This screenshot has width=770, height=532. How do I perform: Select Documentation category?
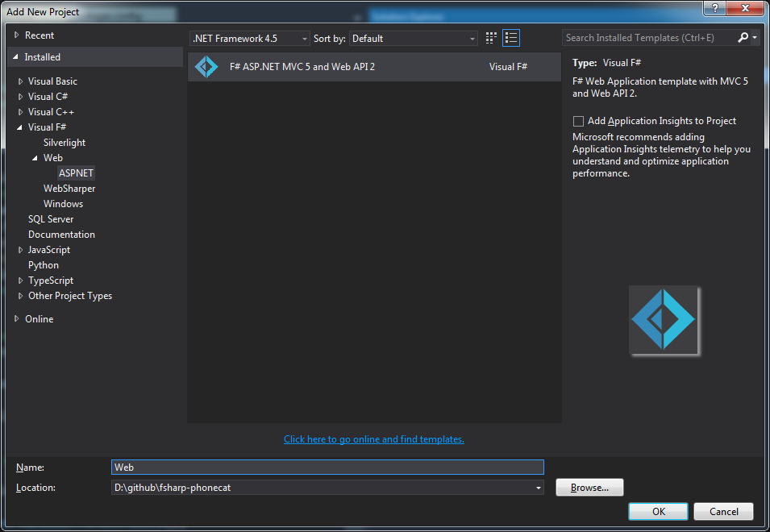[61, 235]
